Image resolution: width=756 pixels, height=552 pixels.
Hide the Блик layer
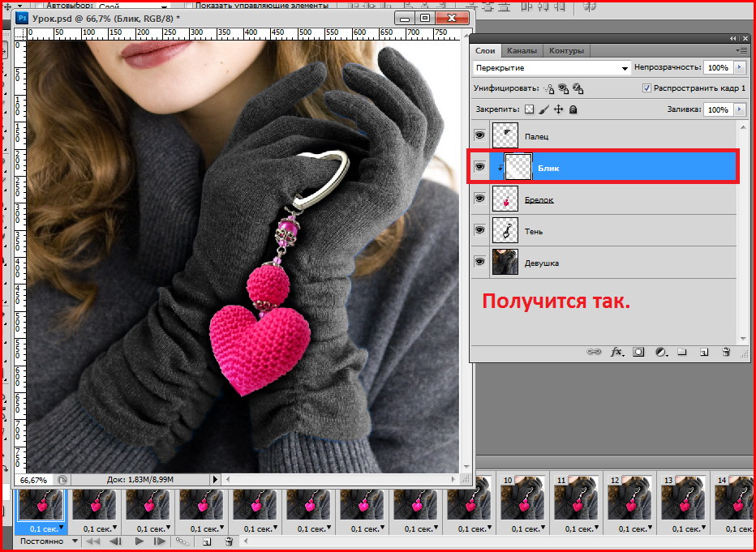point(479,167)
